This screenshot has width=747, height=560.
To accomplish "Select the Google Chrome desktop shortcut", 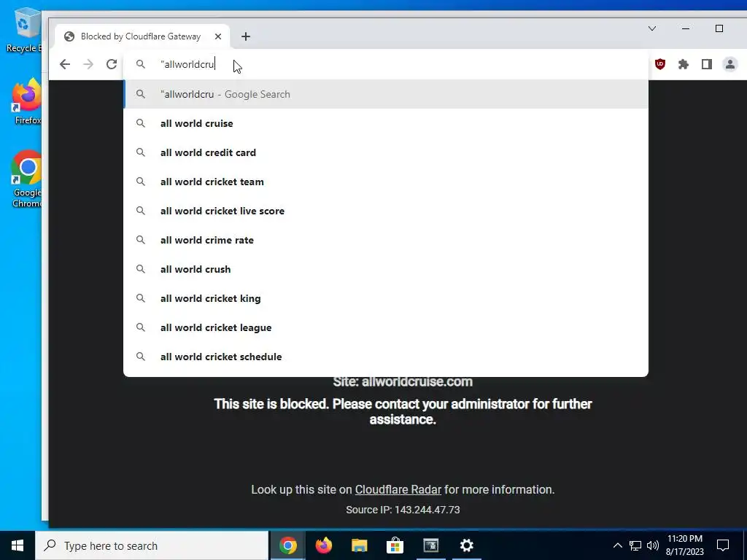I will pos(27,179).
